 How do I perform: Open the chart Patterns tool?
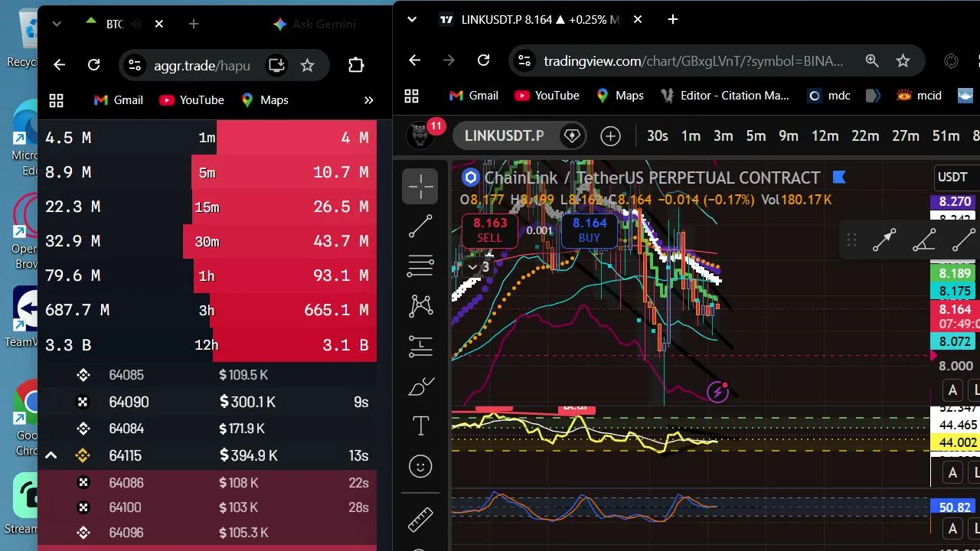point(420,306)
